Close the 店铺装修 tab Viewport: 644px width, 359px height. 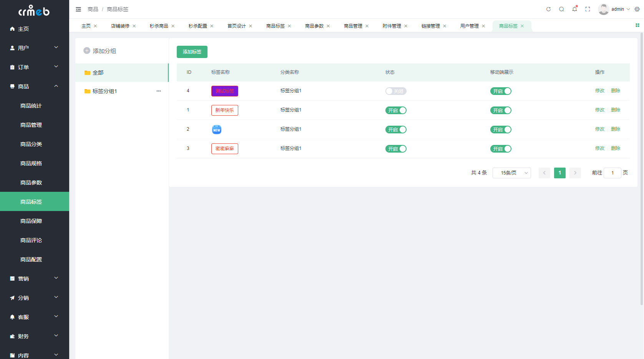click(x=134, y=26)
